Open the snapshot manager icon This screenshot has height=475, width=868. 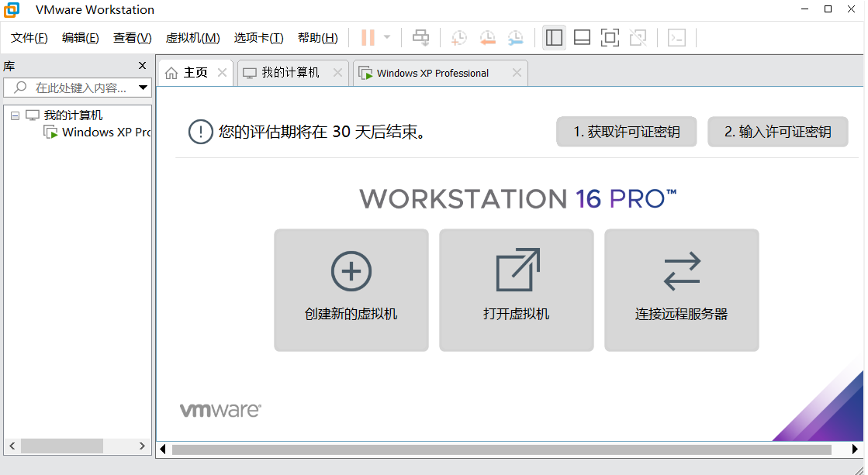click(x=515, y=38)
